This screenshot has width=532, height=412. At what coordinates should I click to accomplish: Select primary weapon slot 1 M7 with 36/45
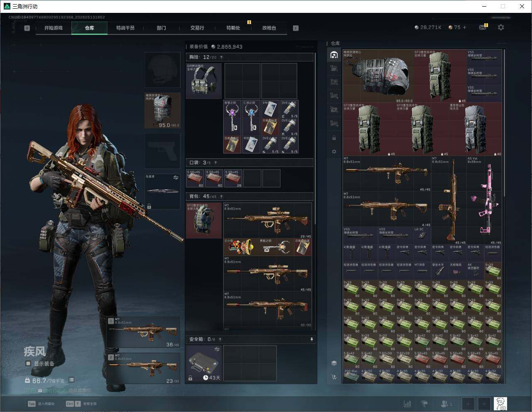point(144,332)
